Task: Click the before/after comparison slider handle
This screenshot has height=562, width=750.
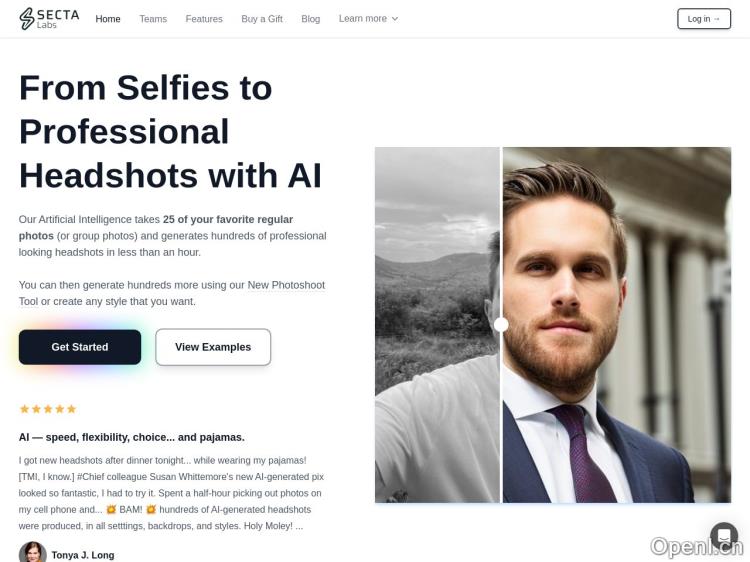Action: point(501,325)
